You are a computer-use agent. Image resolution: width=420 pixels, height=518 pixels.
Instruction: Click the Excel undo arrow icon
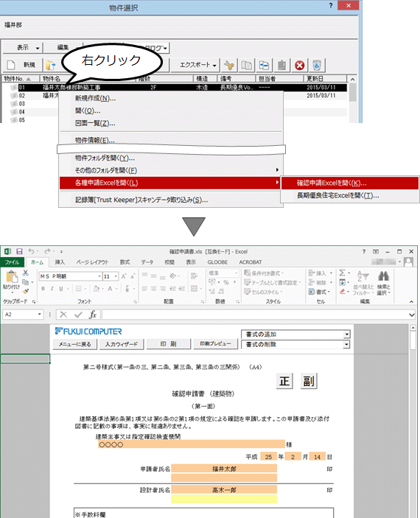(x=32, y=251)
